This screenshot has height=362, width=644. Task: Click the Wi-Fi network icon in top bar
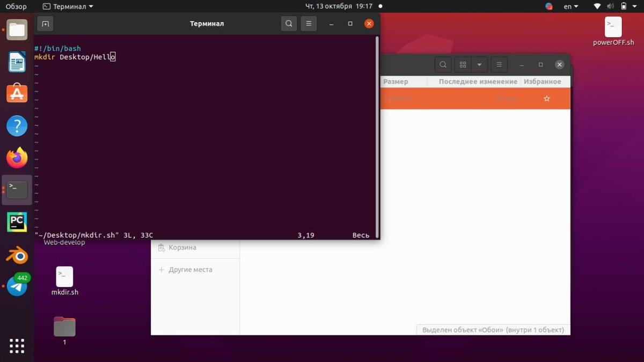(597, 6)
